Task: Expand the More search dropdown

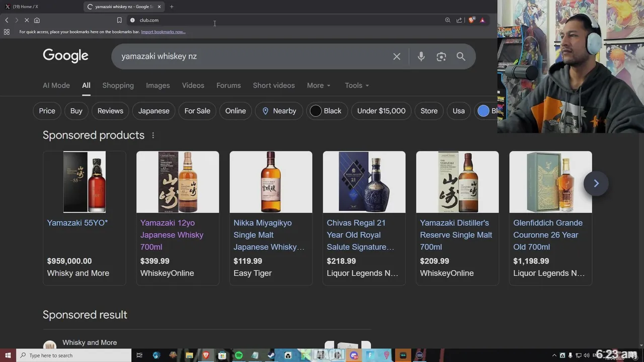Action: coord(318,85)
